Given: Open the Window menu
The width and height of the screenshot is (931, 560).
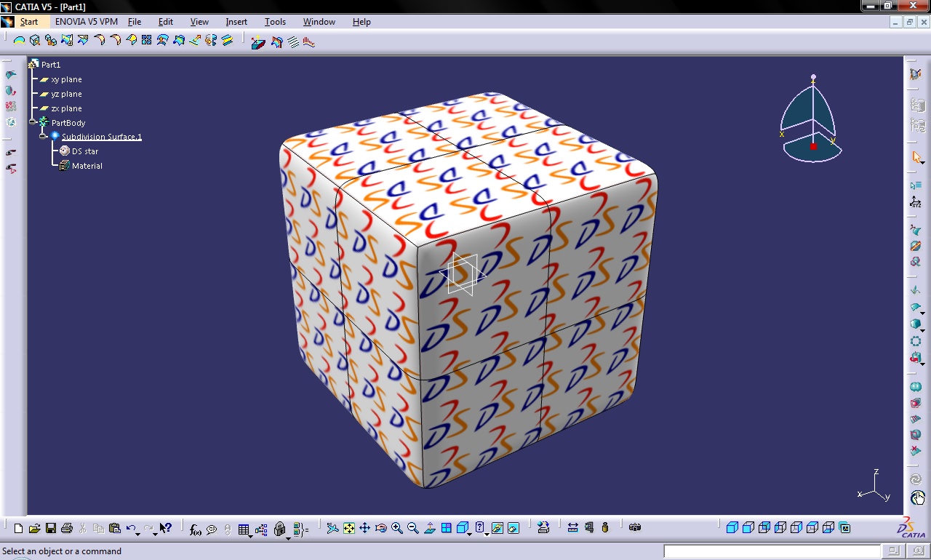Looking at the screenshot, I should click(x=319, y=22).
